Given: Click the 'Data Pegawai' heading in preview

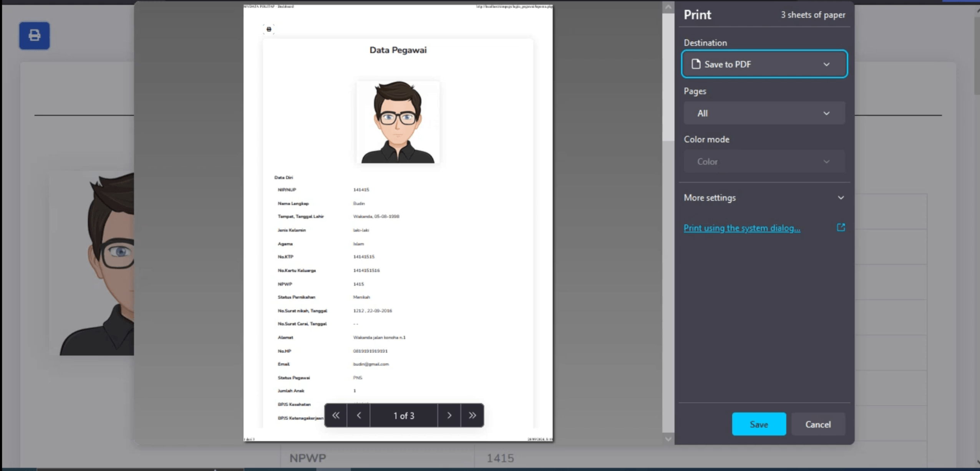Looking at the screenshot, I should [x=398, y=50].
